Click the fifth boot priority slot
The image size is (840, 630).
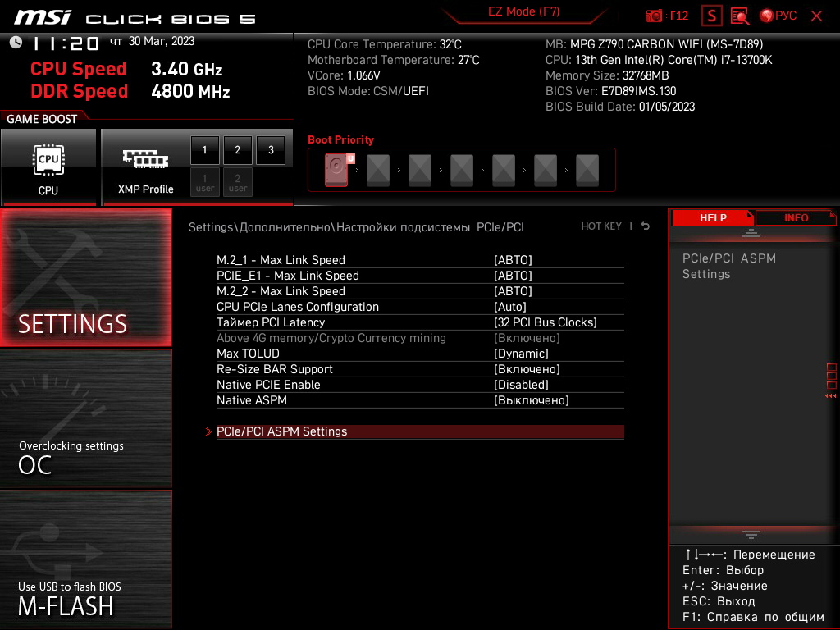coord(504,171)
